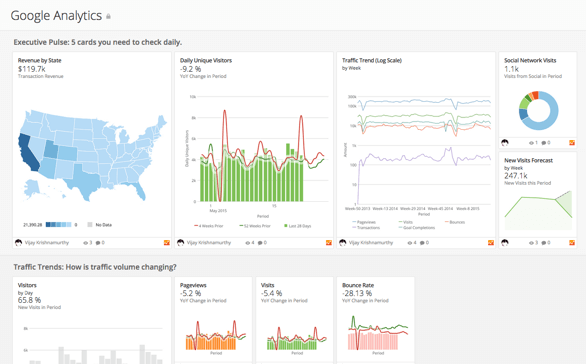The height and width of the screenshot is (364, 586).
Task: Select Florida on the revenue map
Action: [138, 189]
